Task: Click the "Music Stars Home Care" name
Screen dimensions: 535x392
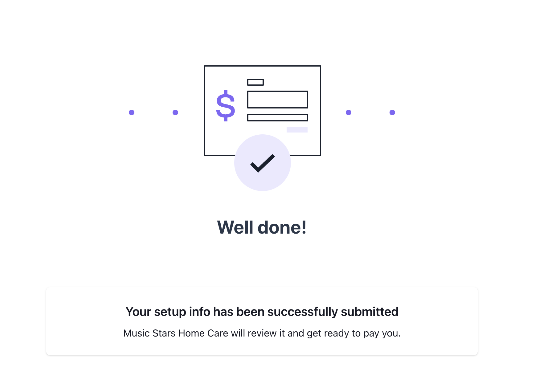Action: pyautogui.click(x=176, y=333)
